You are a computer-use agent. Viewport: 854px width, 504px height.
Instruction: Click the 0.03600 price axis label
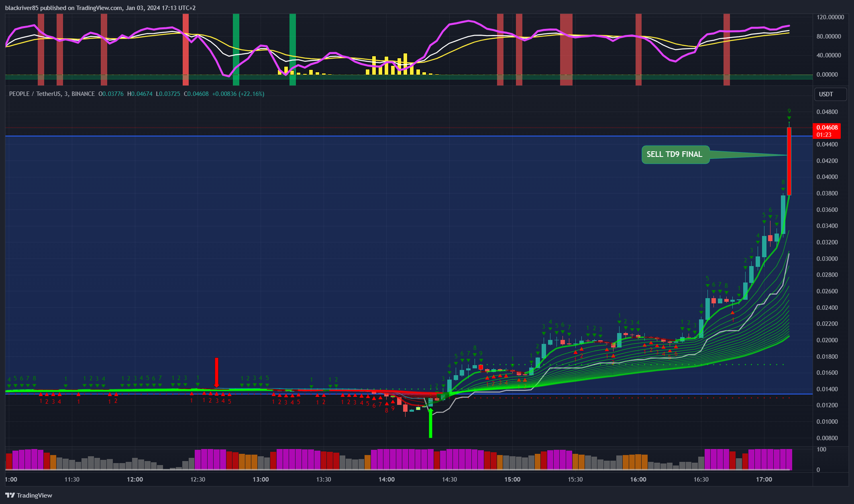(827, 210)
